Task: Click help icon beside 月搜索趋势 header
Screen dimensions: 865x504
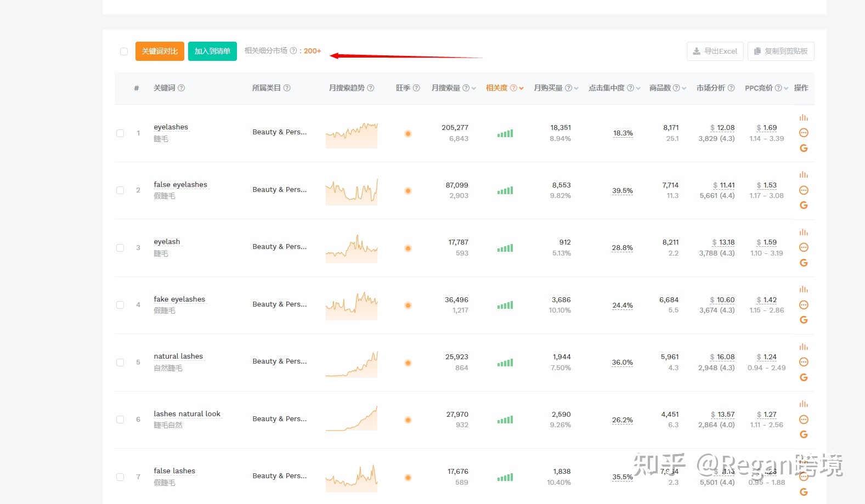Action: tap(371, 88)
